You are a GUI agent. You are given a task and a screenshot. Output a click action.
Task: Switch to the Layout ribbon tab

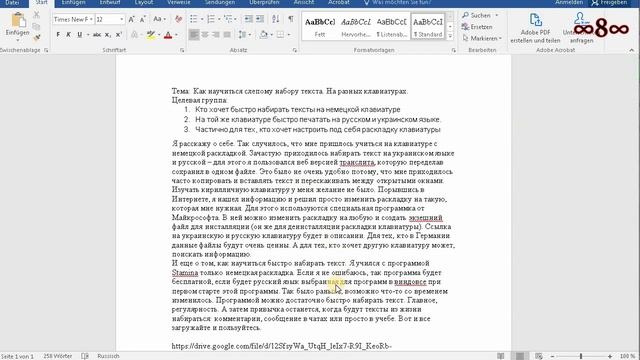[144, 2]
